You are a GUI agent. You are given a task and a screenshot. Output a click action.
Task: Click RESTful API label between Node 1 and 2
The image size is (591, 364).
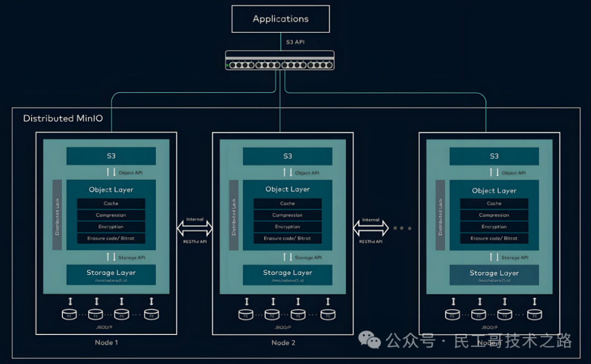(x=195, y=242)
